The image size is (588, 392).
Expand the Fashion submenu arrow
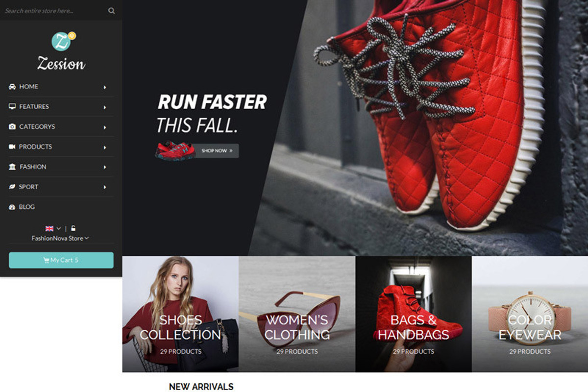(x=105, y=167)
